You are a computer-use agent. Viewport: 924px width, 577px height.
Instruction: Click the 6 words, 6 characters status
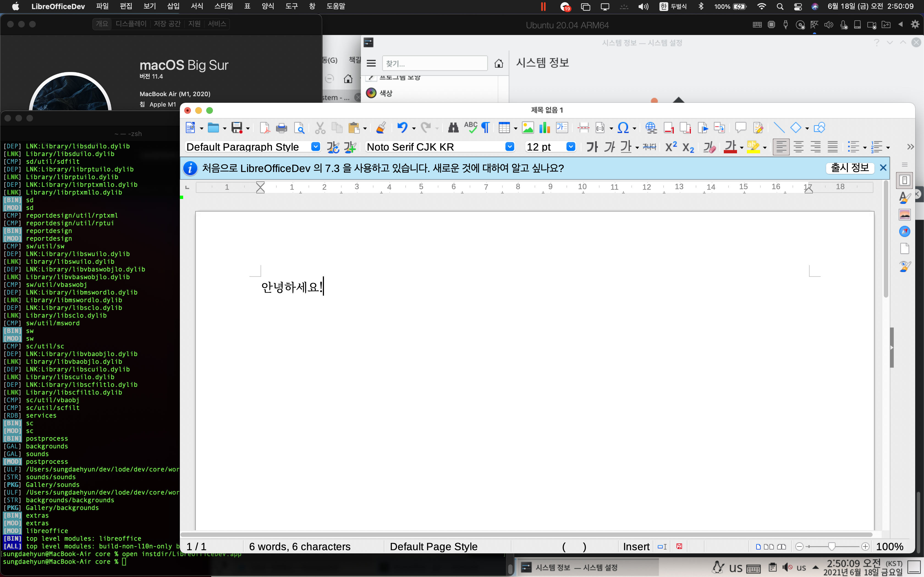[x=299, y=547]
